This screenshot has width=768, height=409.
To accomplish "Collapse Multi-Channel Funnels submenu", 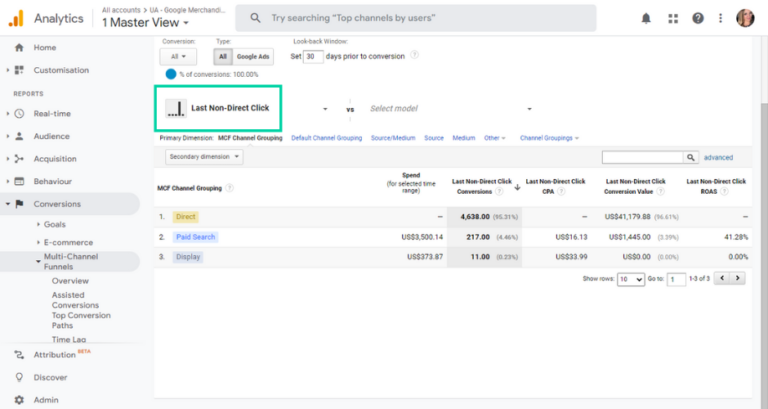I will pyautogui.click(x=38, y=262).
